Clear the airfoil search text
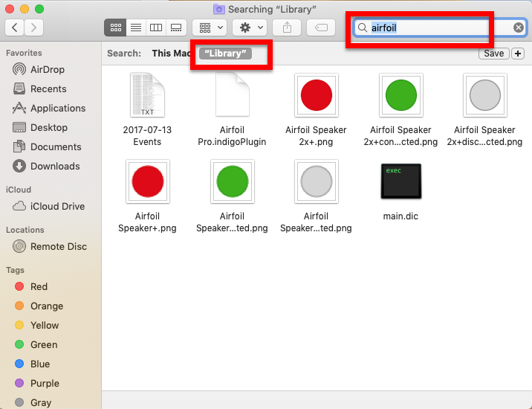This screenshot has height=409, width=532. pyautogui.click(x=519, y=28)
